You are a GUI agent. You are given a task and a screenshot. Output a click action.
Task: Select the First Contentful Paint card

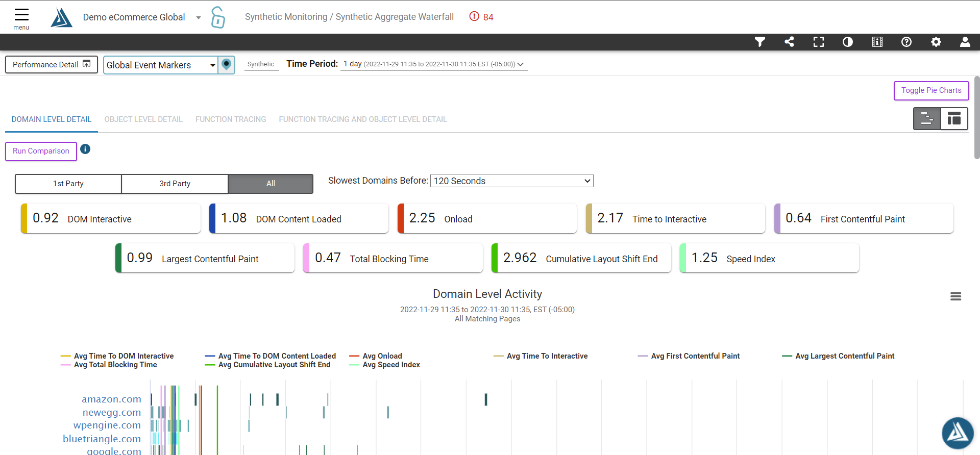pyautogui.click(x=864, y=218)
